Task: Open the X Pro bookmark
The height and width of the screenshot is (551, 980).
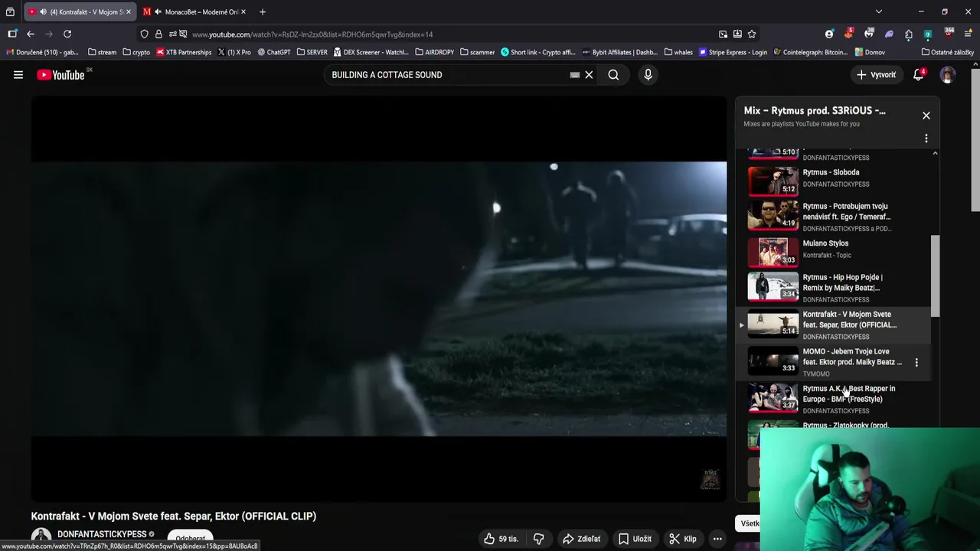Action: tap(234, 52)
